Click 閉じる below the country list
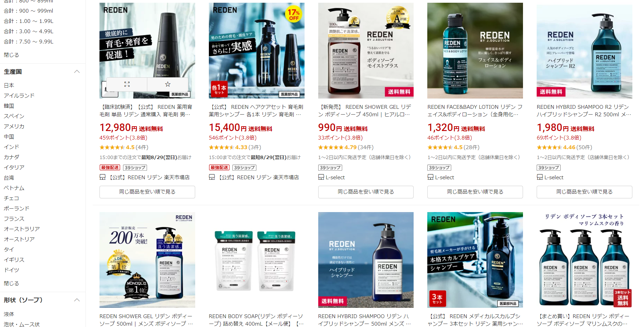The image size is (644, 327). click(11, 283)
